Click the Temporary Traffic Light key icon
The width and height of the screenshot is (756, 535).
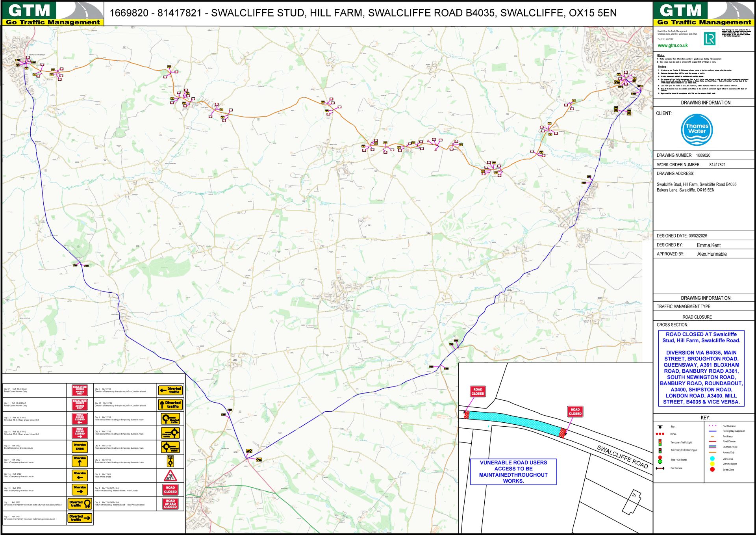point(660,442)
